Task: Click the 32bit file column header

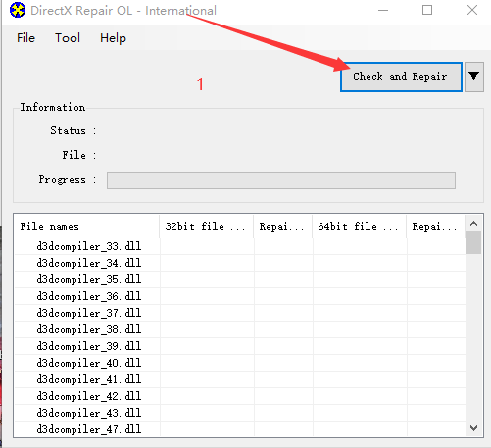Action: point(207,226)
